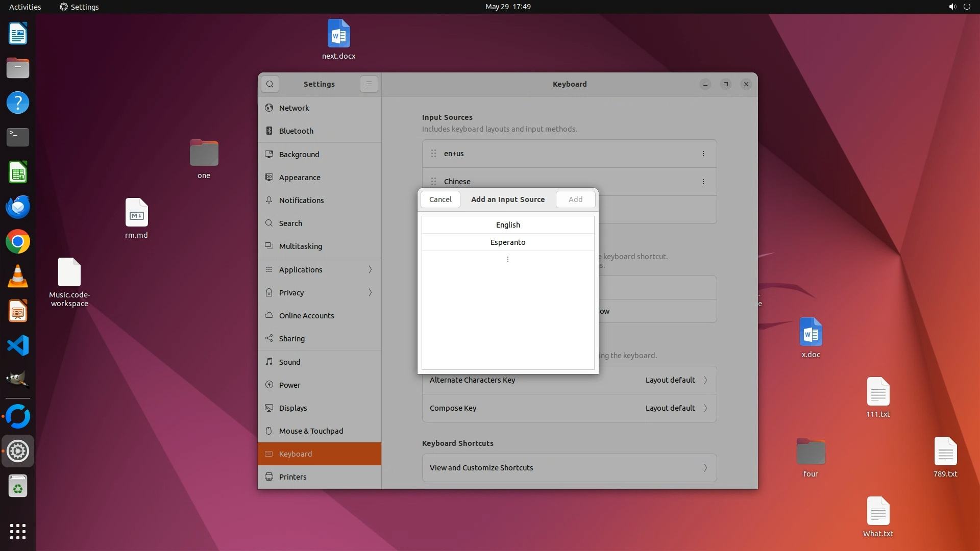Open volume indicator in top bar
980x551 pixels.
[x=952, y=7]
